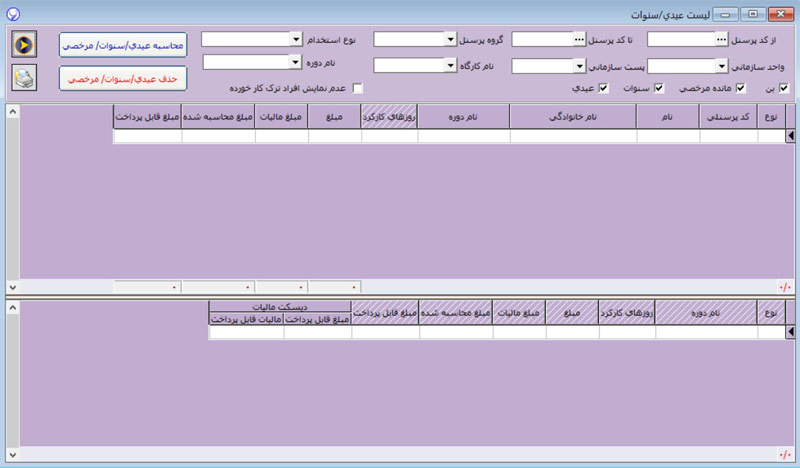The width and height of the screenshot is (800, 468).
Task: Click upper grid footer sum indicator
Action: (x=784, y=287)
